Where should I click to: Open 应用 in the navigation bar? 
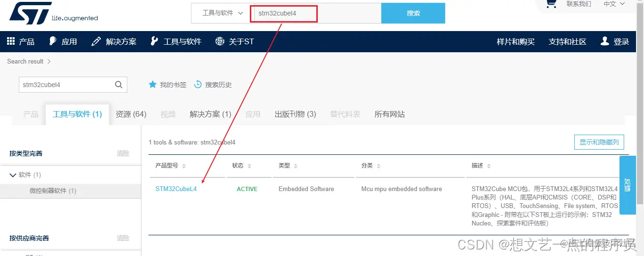tap(69, 42)
